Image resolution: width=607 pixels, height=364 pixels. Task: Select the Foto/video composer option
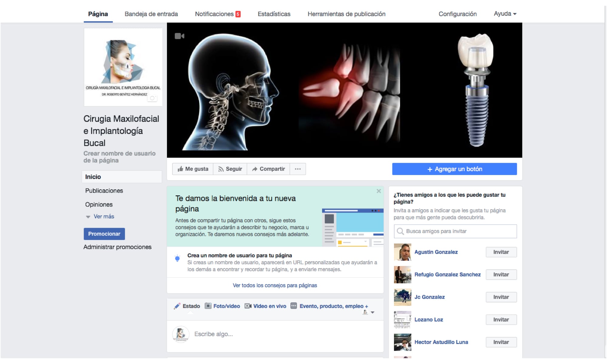tap(222, 306)
